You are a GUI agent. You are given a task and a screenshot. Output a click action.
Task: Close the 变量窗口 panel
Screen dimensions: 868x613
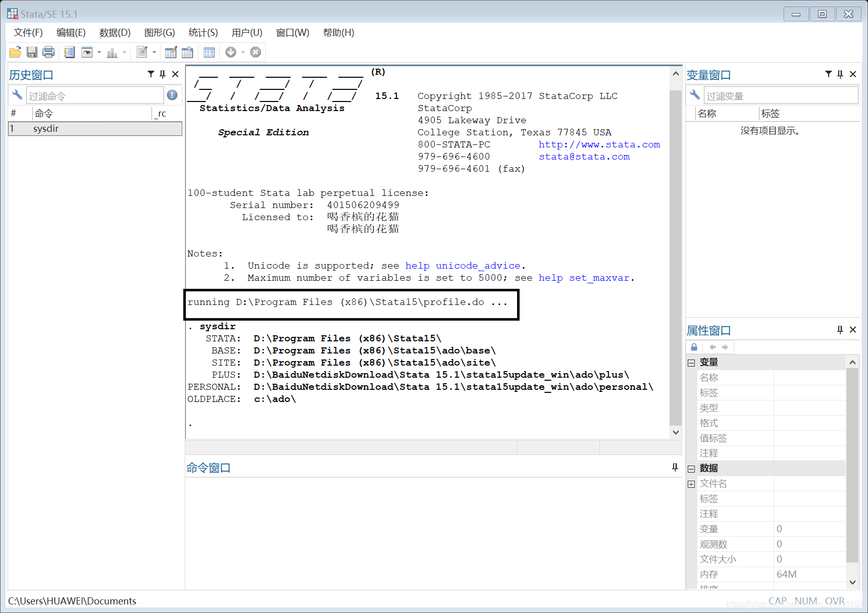point(853,74)
